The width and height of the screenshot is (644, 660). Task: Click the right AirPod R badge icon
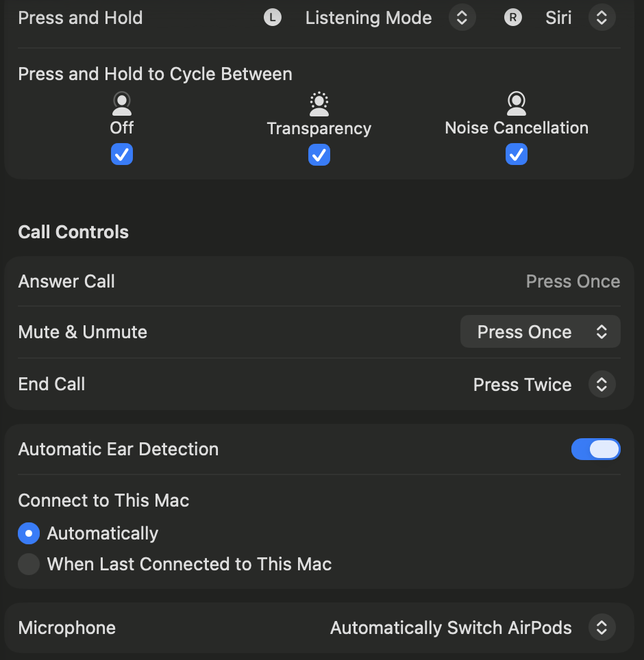513,18
